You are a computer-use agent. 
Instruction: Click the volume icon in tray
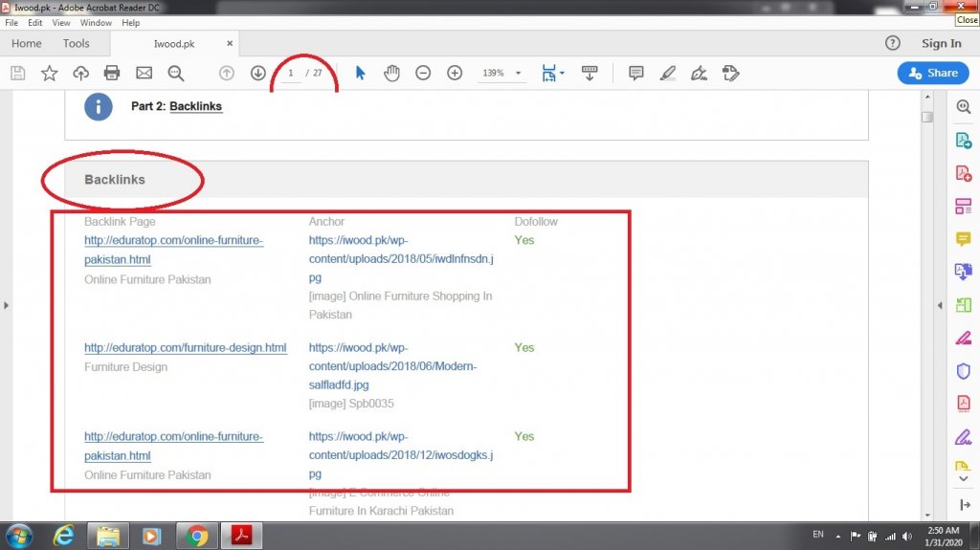[x=907, y=537]
